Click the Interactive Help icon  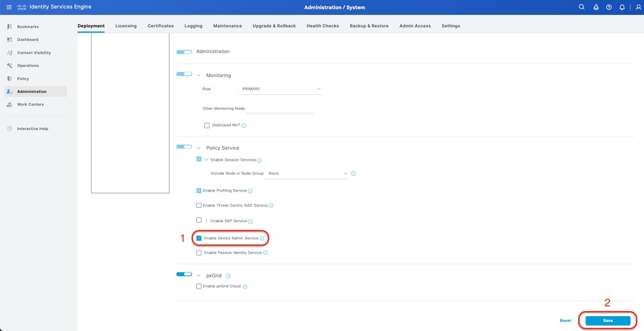[10, 128]
